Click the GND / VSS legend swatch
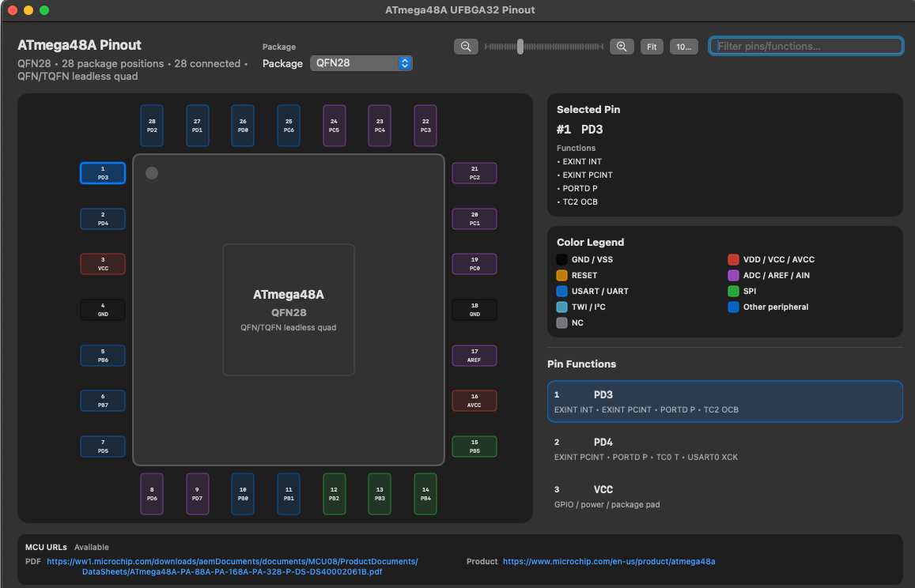The height and width of the screenshot is (588, 915). (561, 259)
